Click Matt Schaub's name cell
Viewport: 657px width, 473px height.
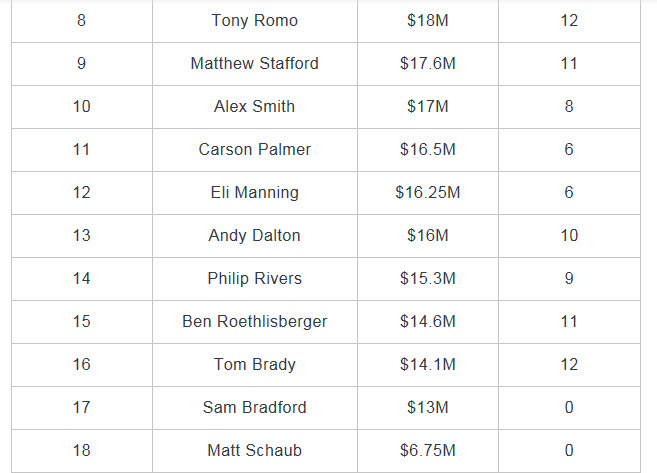254,450
